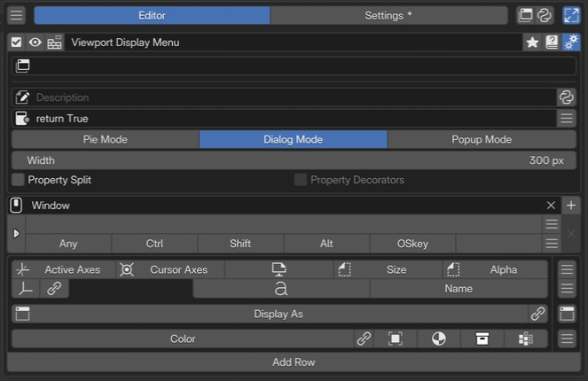Toggle the Alt modifier

pos(326,244)
